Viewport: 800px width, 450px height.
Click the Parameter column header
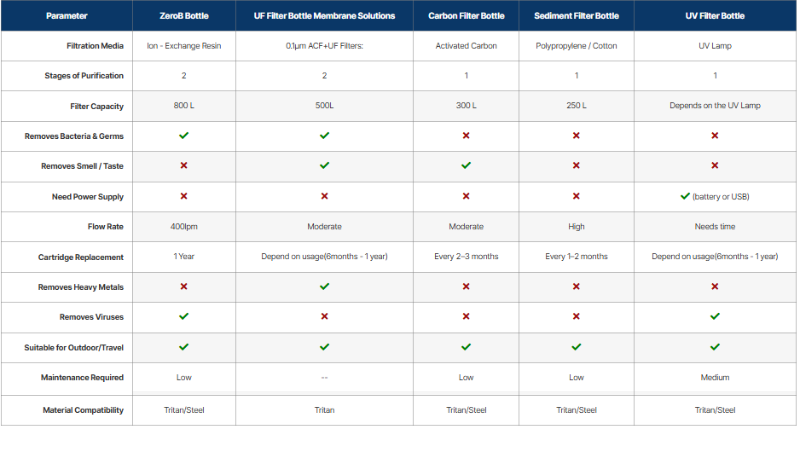(67, 16)
